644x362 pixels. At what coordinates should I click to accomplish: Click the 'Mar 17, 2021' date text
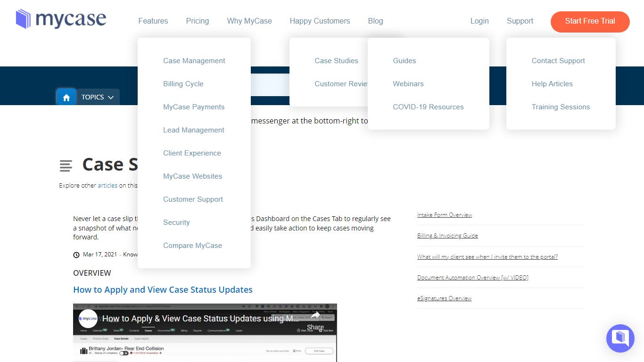pos(100,255)
